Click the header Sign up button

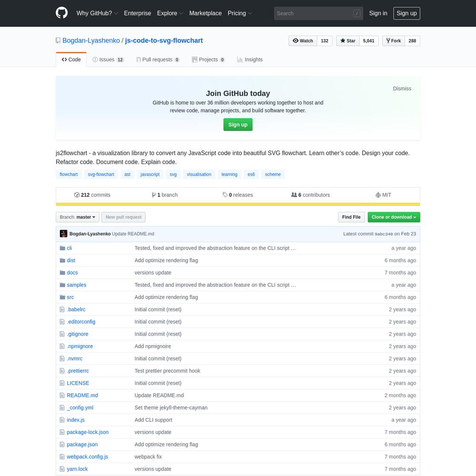pos(407,13)
